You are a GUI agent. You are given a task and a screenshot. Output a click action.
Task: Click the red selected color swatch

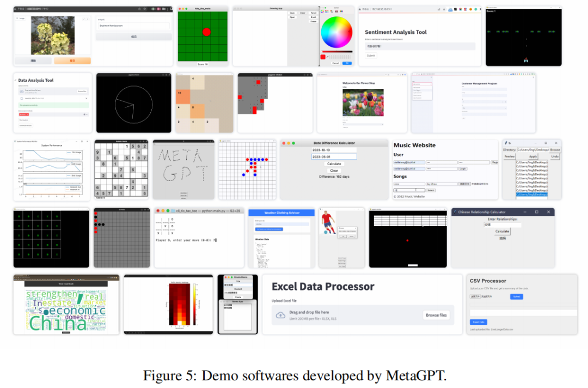323,57
